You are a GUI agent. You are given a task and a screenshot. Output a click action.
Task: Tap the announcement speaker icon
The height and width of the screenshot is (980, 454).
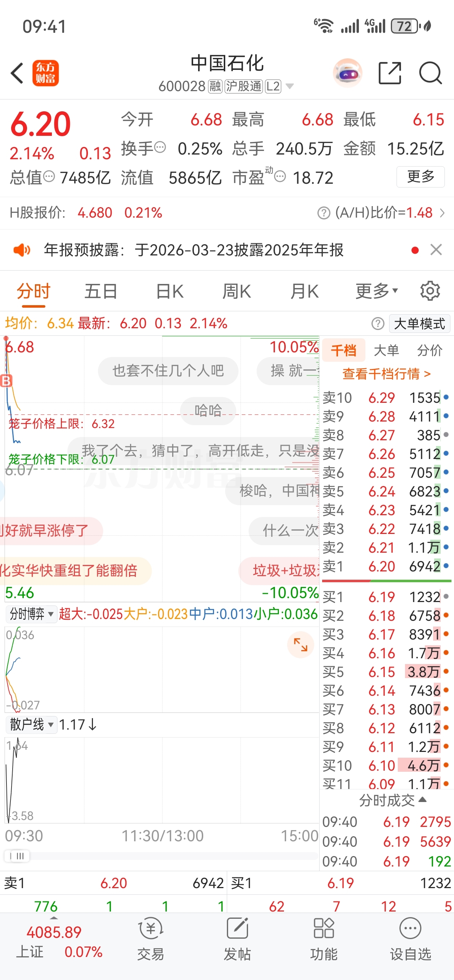pyautogui.click(x=22, y=250)
